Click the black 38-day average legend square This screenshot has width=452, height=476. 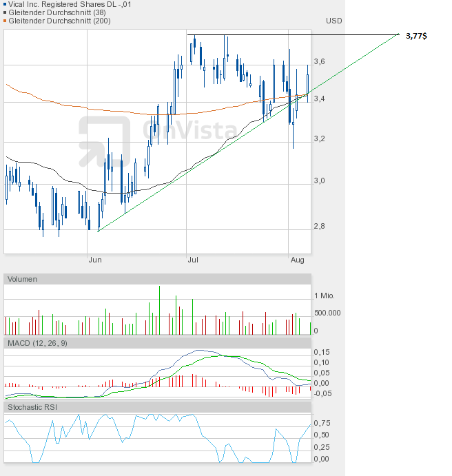pyautogui.click(x=6, y=12)
